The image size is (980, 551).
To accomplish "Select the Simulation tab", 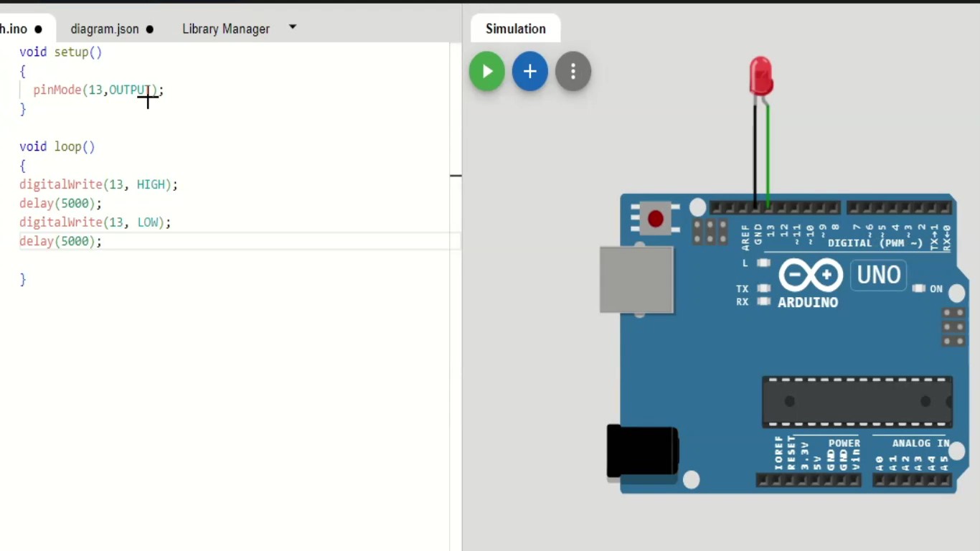I will pos(516,29).
